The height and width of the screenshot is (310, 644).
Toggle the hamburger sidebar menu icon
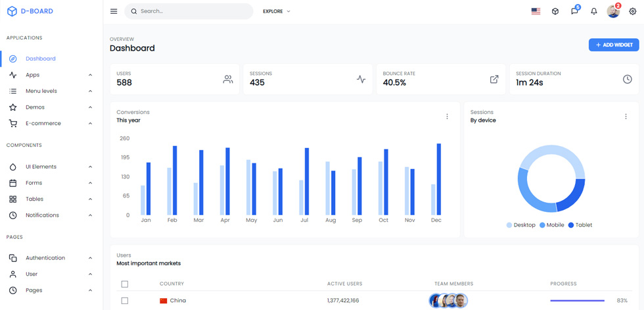click(114, 11)
